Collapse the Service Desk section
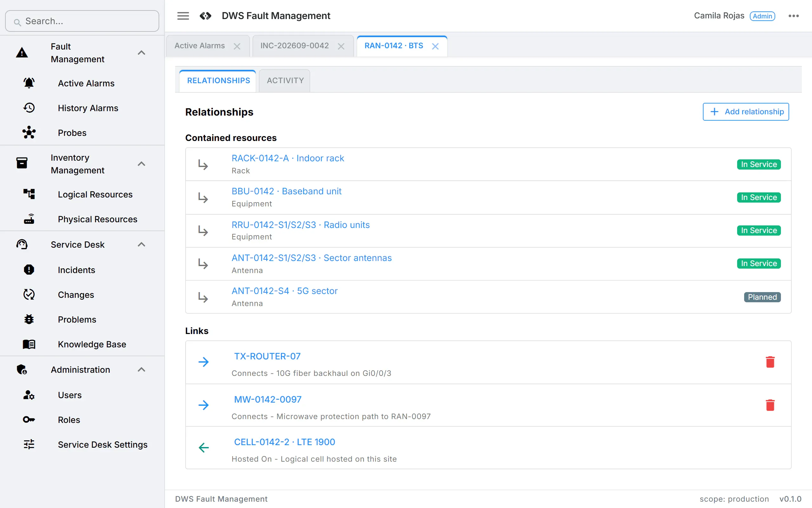The width and height of the screenshot is (812, 508). [x=141, y=244]
